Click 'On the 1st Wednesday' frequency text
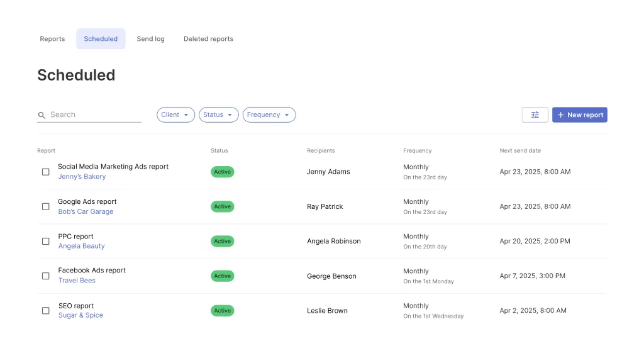The image size is (644, 358). 433,316
